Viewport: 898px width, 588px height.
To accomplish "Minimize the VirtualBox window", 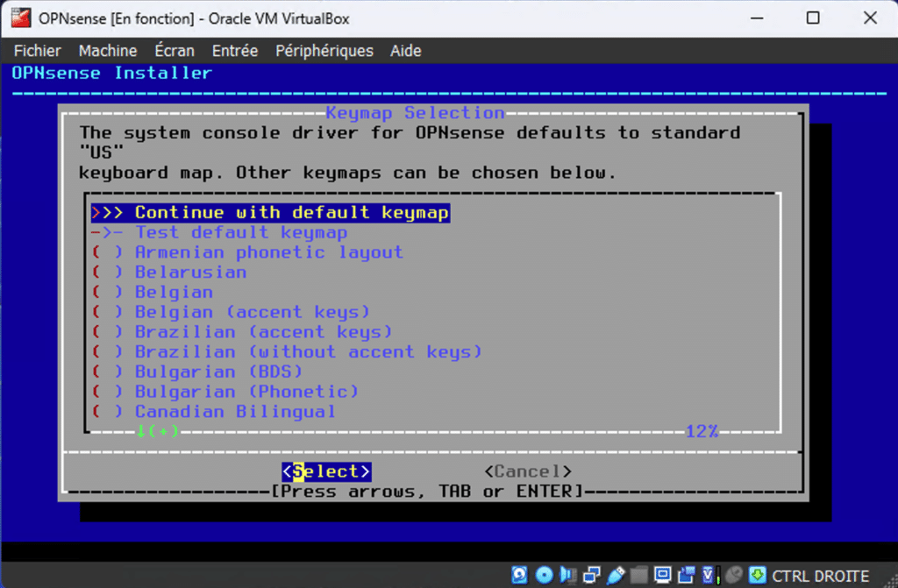I will click(x=757, y=18).
